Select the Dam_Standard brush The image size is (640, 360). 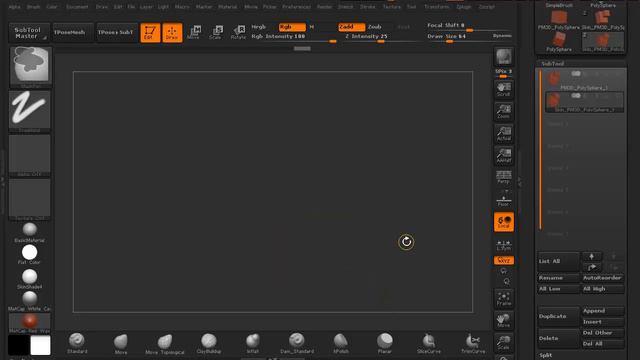coord(297,343)
